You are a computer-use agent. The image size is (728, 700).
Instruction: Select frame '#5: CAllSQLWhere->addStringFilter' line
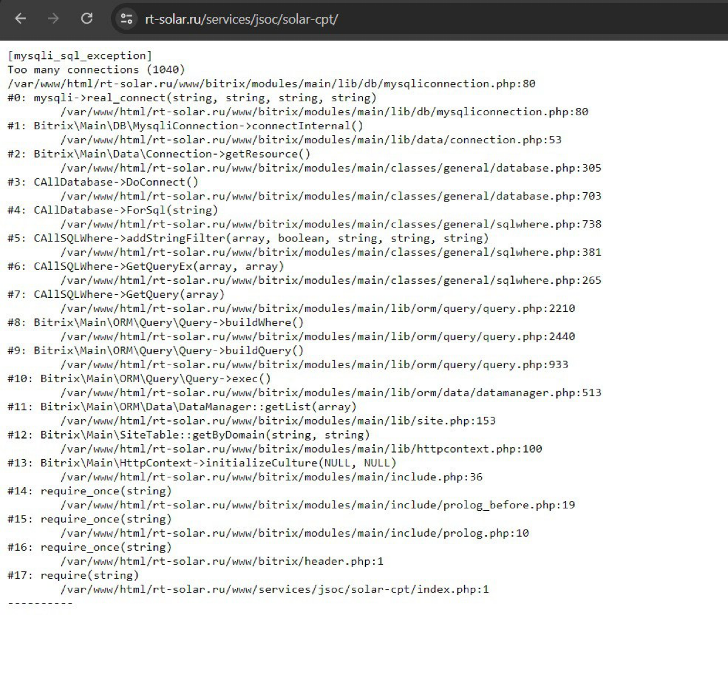pyautogui.click(x=248, y=238)
